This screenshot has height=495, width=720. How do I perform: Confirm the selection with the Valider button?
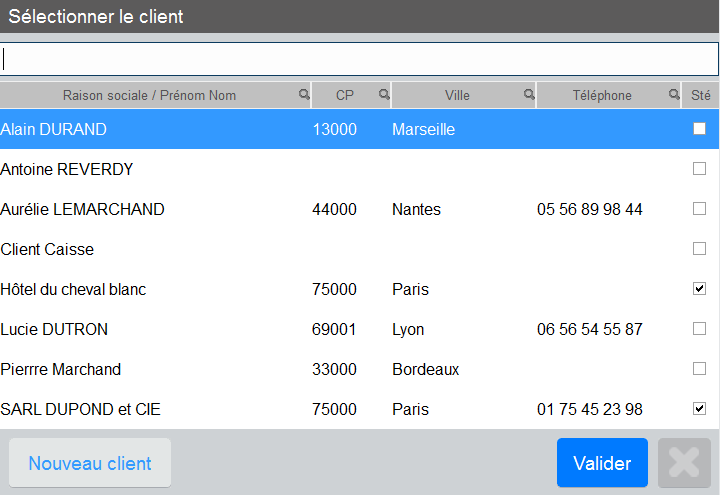tap(602, 462)
